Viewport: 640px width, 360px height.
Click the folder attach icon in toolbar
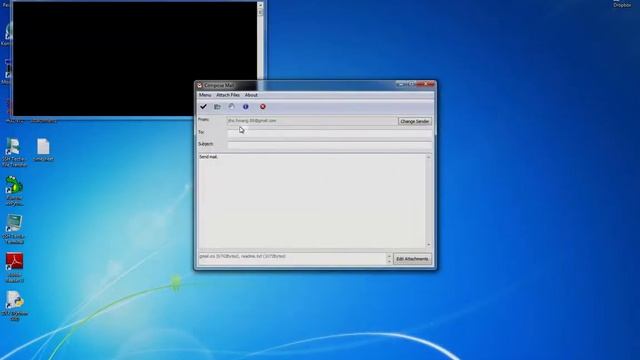(217, 107)
